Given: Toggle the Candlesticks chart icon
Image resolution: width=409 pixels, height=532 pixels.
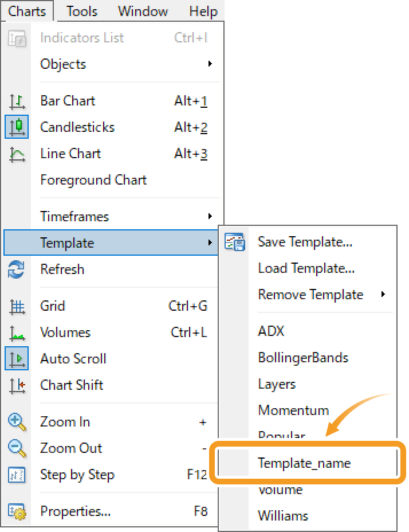Looking at the screenshot, I should [x=17, y=127].
